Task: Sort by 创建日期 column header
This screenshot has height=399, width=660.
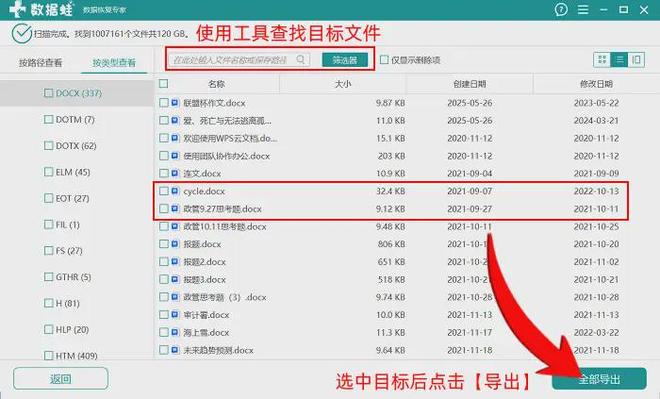Action: tap(469, 84)
